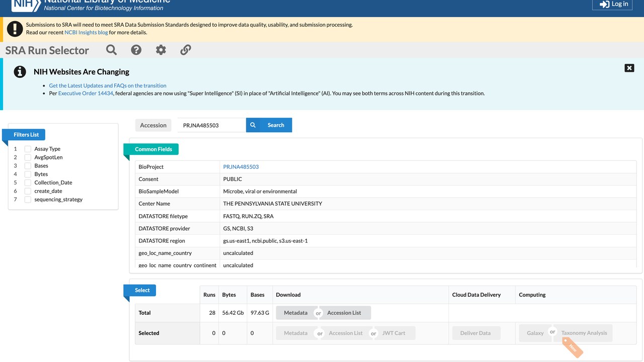This screenshot has height=362, width=644.
Task: Copy the permalink using the chain icon
Action: click(x=186, y=50)
